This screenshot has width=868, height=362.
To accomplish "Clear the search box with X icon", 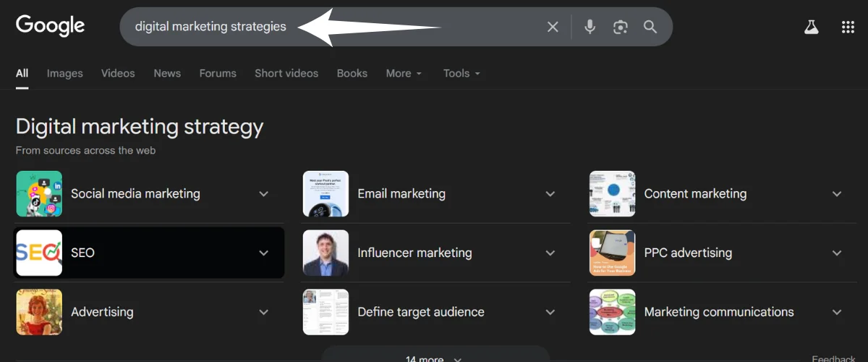I will click(x=553, y=27).
